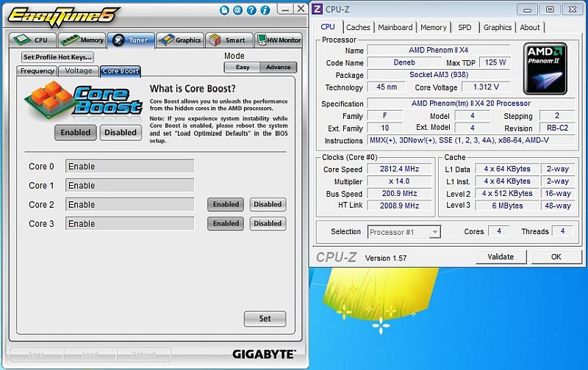The height and width of the screenshot is (370, 588).
Task: Switch to the Memory tab in EasyTune6
Action: 82,40
